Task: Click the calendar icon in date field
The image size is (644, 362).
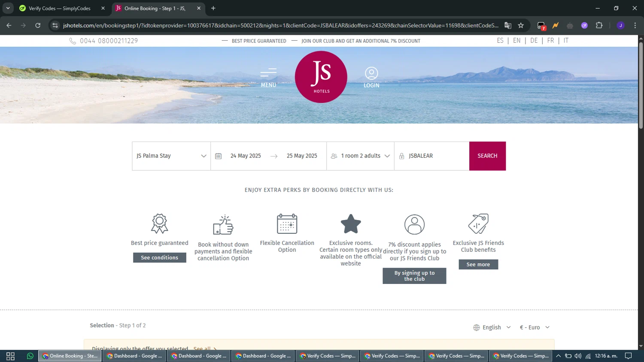Action: click(218, 156)
